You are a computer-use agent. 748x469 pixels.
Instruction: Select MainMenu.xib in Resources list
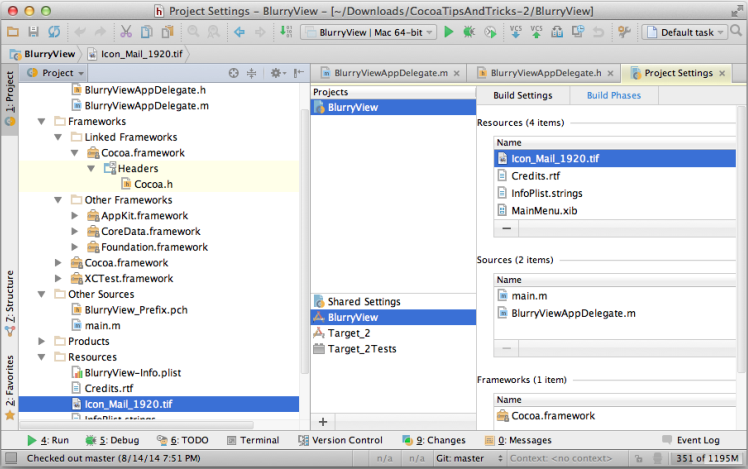[615, 210]
